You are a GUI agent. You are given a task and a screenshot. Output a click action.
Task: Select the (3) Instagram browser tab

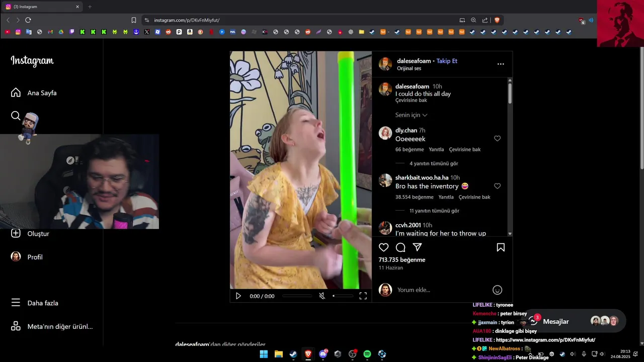pos(42,7)
